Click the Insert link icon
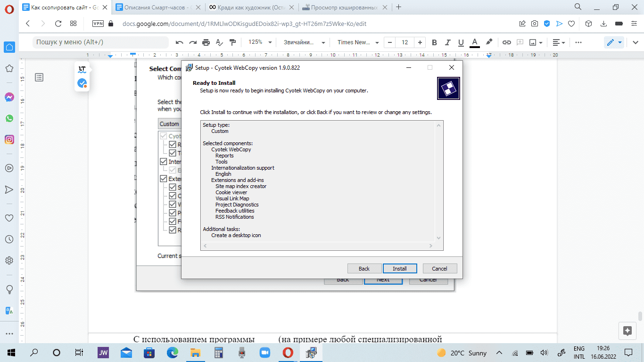Screen dimensions: 644x362 point(506,42)
